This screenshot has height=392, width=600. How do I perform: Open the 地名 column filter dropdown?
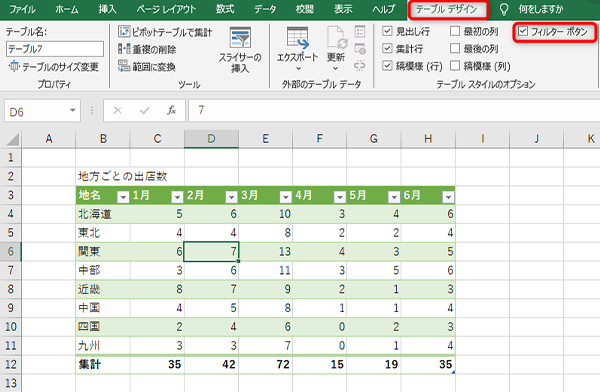click(123, 197)
